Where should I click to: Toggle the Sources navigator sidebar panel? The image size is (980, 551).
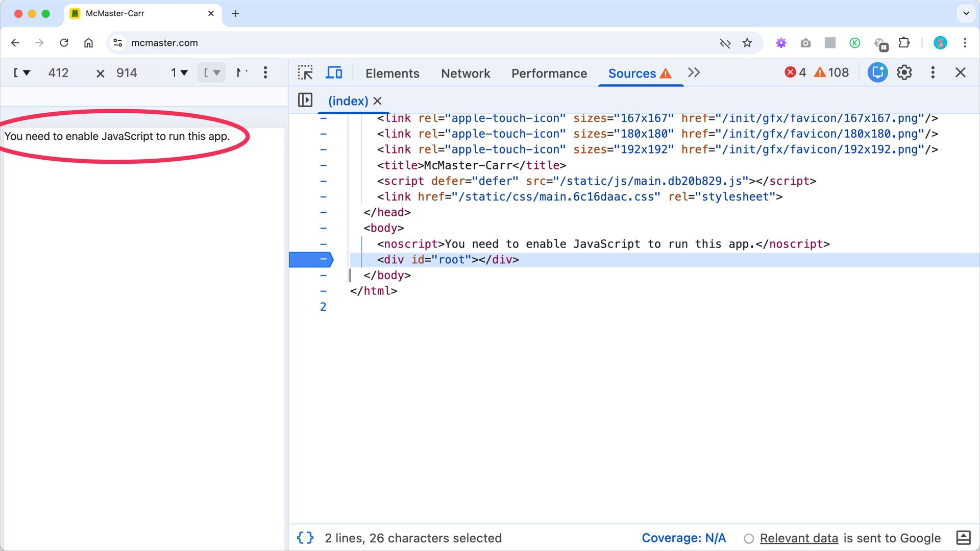click(305, 100)
